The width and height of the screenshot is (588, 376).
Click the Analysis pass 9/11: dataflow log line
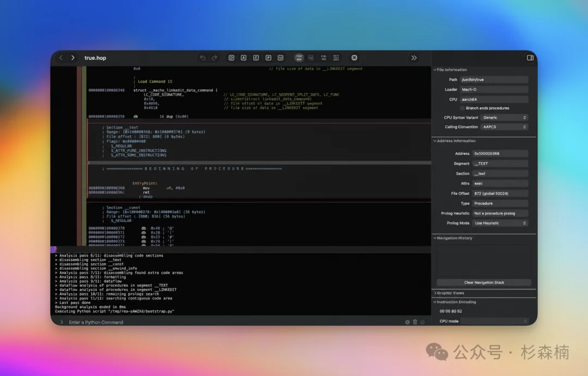[x=88, y=281]
